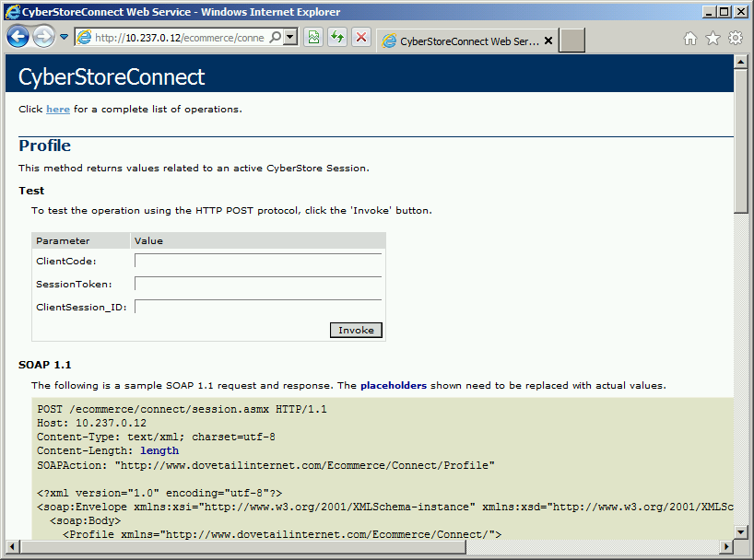This screenshot has width=754, height=560.
Task: Refresh the page with the green arrows
Action: coord(337,38)
